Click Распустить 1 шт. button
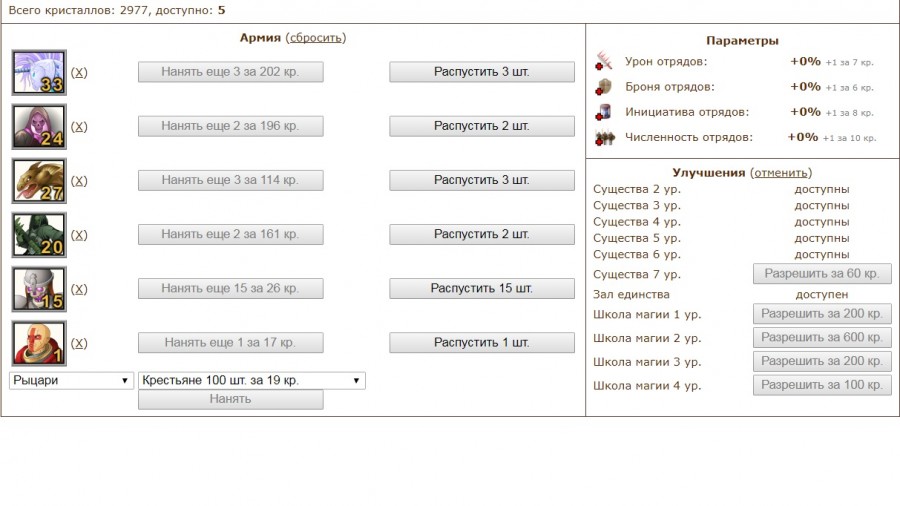Screen dimensions: 900x506 482,342
